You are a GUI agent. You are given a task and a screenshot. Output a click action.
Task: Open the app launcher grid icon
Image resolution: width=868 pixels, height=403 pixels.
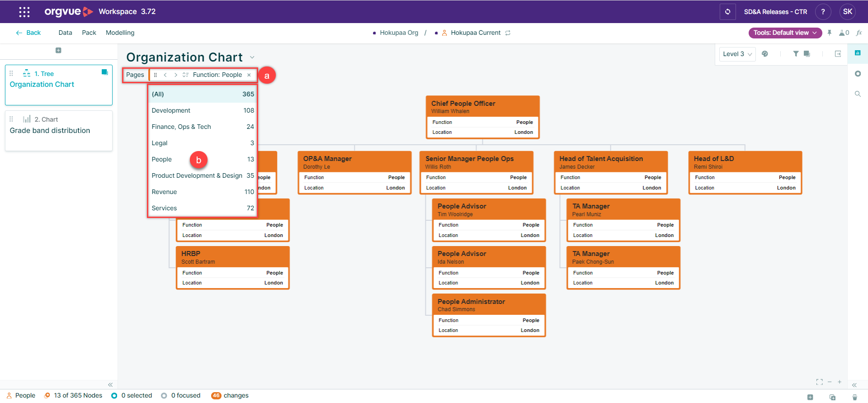pyautogui.click(x=24, y=12)
